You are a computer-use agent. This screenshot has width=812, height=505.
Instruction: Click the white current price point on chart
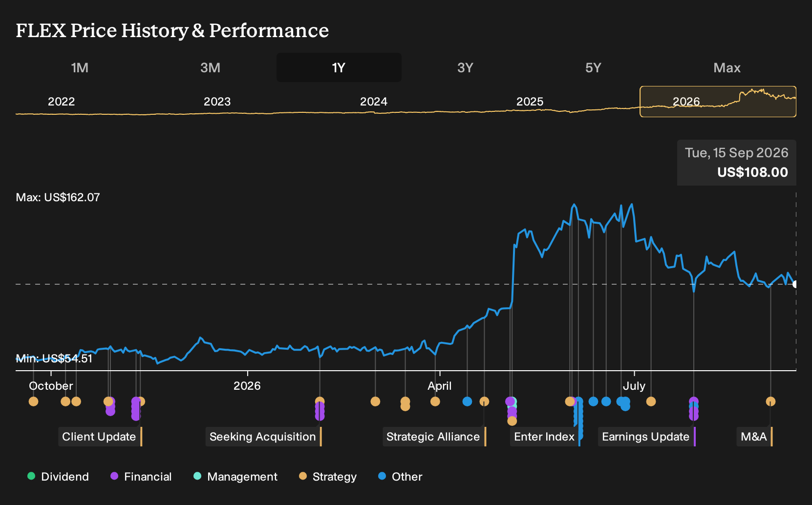(795, 284)
